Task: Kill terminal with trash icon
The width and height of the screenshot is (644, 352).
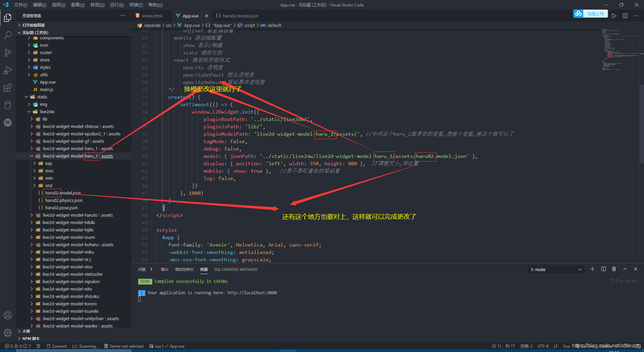Action: click(614, 269)
